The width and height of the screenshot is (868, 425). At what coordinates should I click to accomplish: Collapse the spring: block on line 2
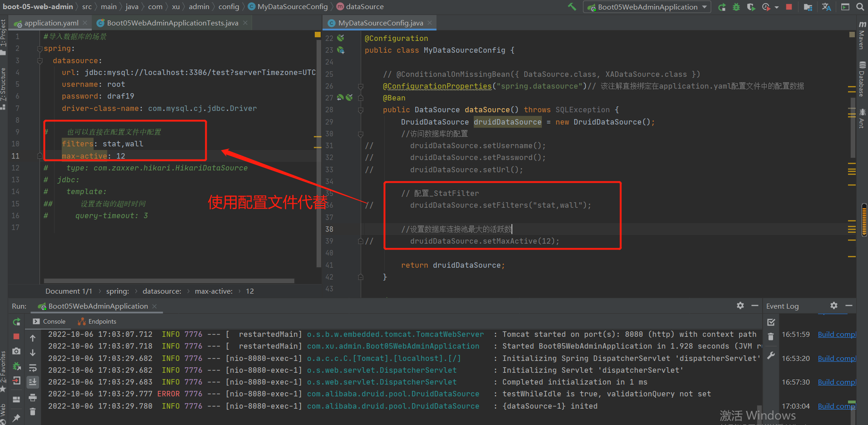click(40, 49)
